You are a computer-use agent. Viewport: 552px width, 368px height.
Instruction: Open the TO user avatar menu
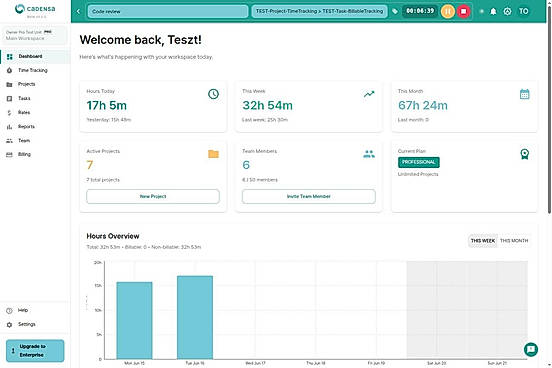point(523,11)
